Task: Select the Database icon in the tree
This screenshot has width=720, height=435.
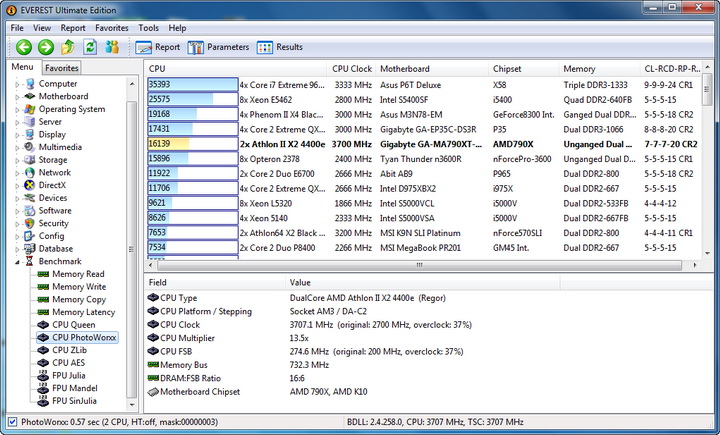Action: coord(30,249)
